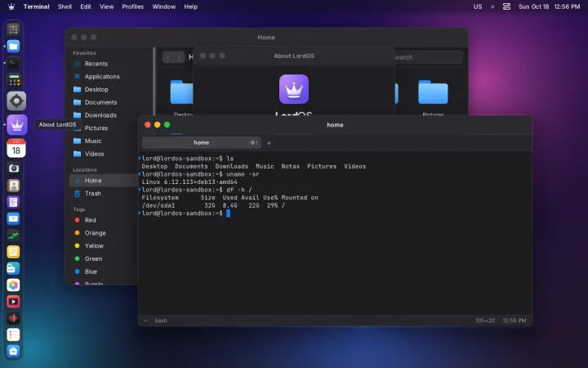
Task: Click the US keyboard layout indicator
Action: 478,7
